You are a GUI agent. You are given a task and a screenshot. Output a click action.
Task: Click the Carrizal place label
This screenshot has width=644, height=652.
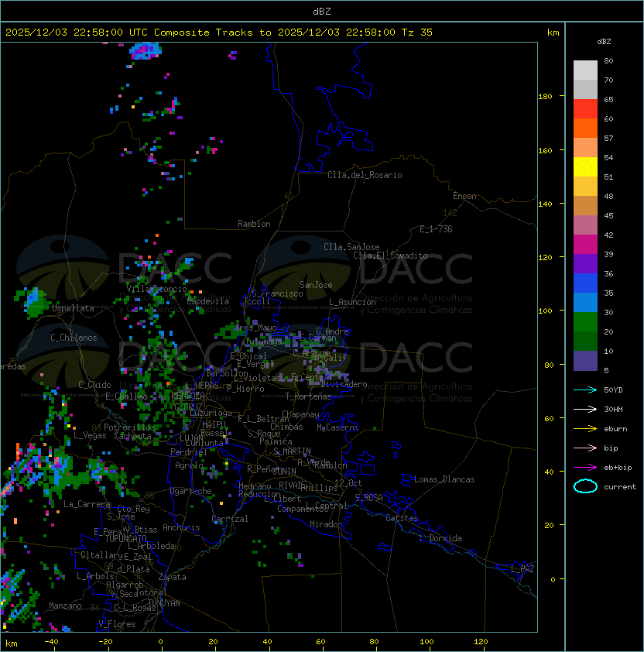229,519
